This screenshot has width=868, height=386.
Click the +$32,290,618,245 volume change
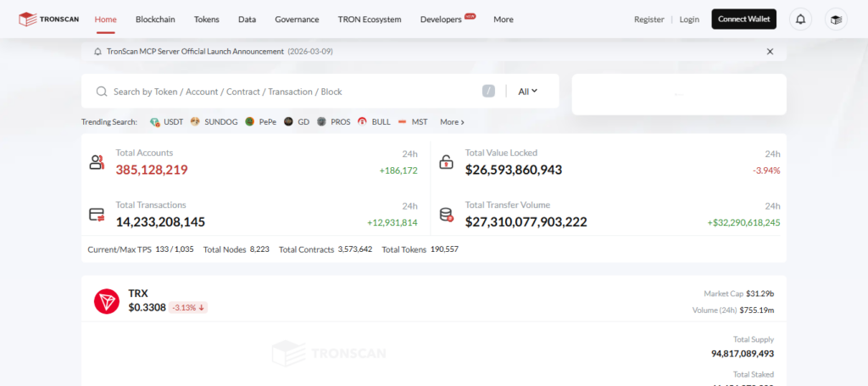(744, 222)
